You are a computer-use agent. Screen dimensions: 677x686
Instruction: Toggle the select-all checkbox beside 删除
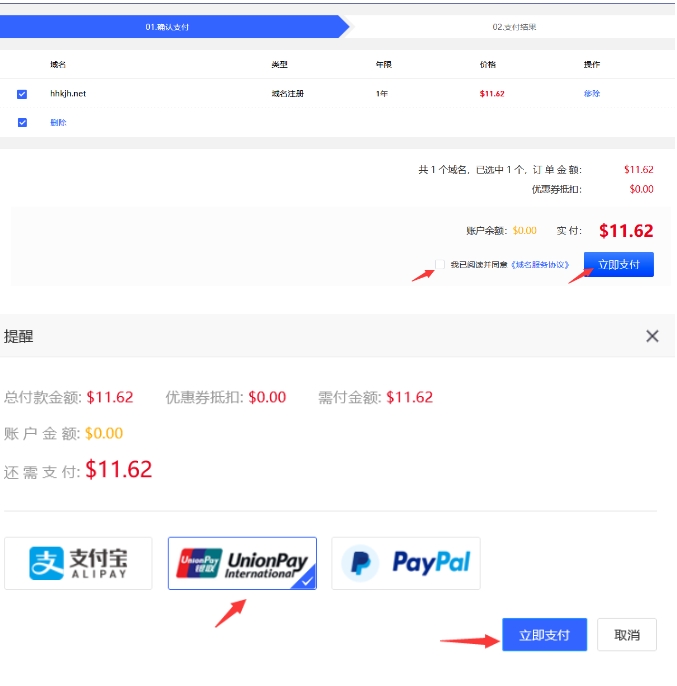pyautogui.click(x=22, y=123)
